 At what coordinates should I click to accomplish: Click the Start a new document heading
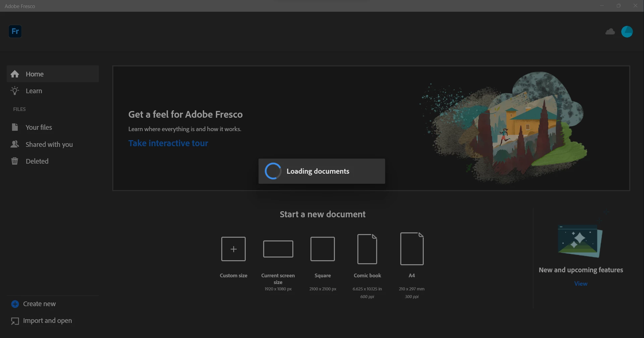coord(323,214)
